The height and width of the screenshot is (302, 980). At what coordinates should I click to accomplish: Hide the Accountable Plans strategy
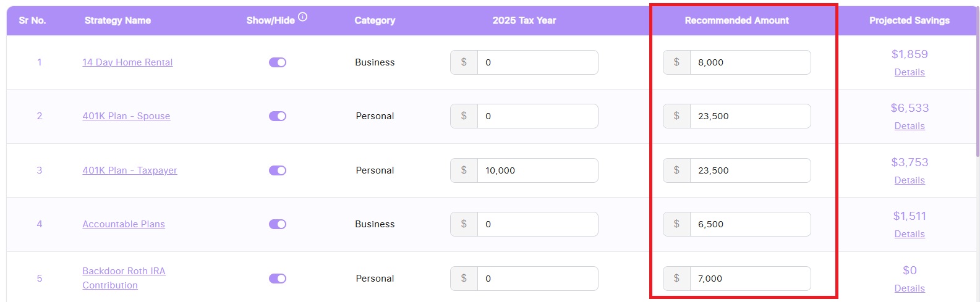[x=278, y=224]
